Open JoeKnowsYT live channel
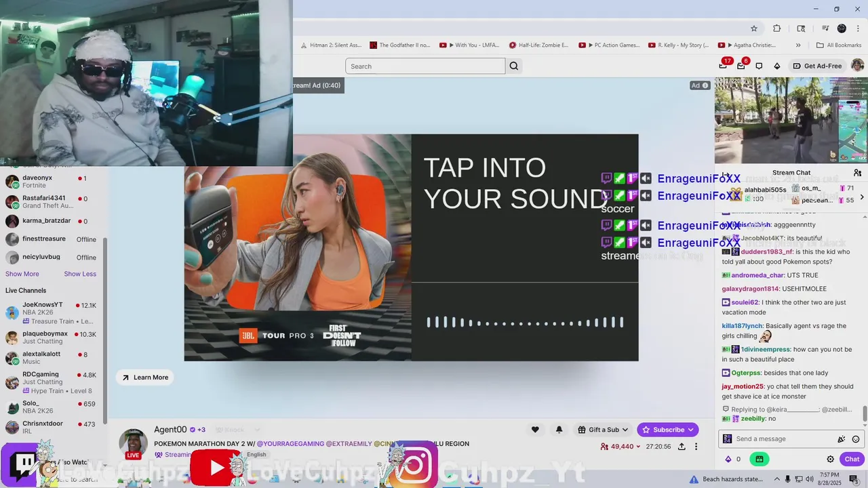Viewport: 868px width, 488px height. pyautogui.click(x=51, y=313)
